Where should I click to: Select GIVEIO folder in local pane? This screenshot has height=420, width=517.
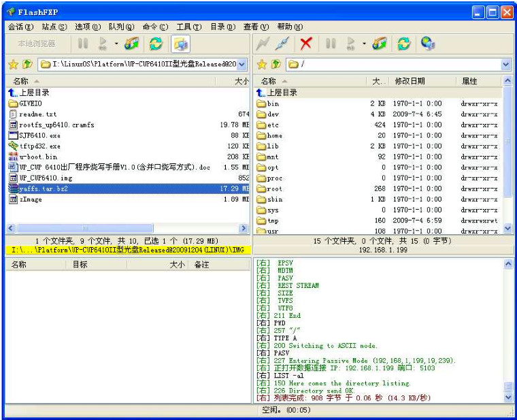[x=25, y=103]
